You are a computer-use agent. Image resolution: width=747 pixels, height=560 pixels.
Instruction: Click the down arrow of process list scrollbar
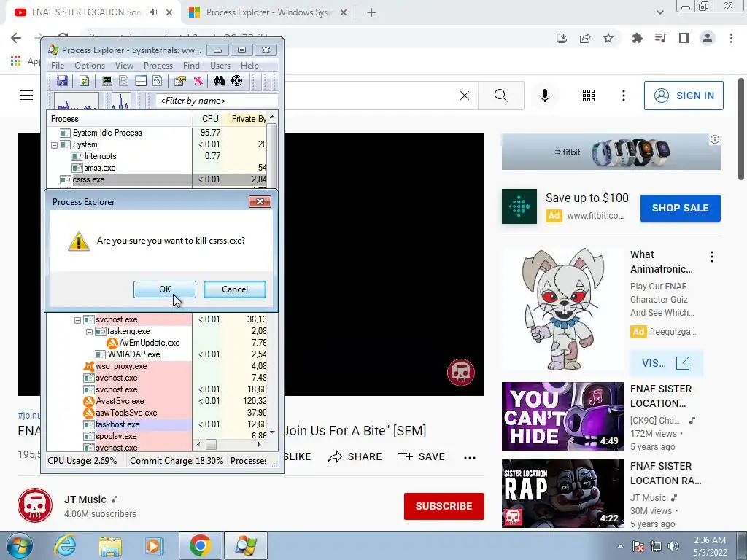tap(272, 432)
